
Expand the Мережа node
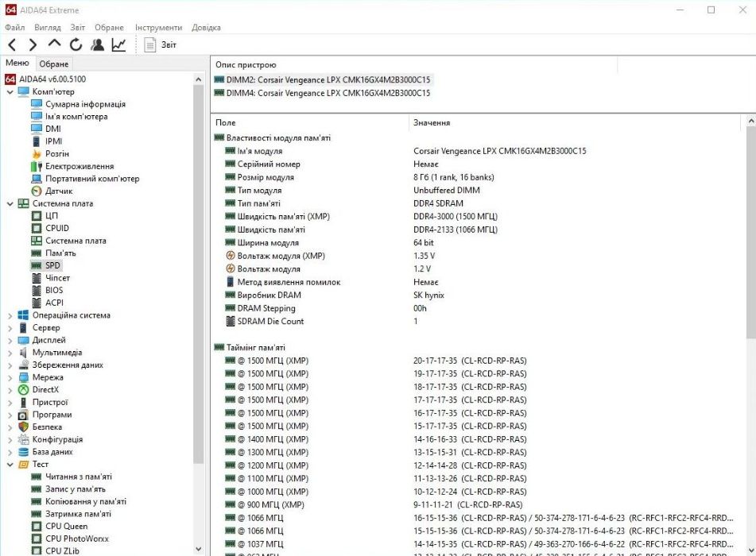click(x=10, y=377)
